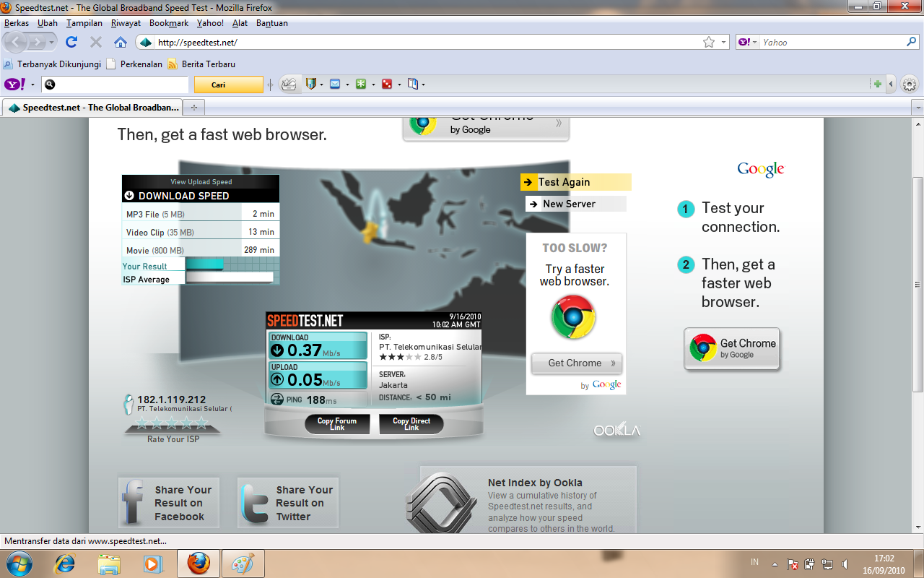Click the yellow Test Again button
This screenshot has height=578, width=924.
[576, 182]
